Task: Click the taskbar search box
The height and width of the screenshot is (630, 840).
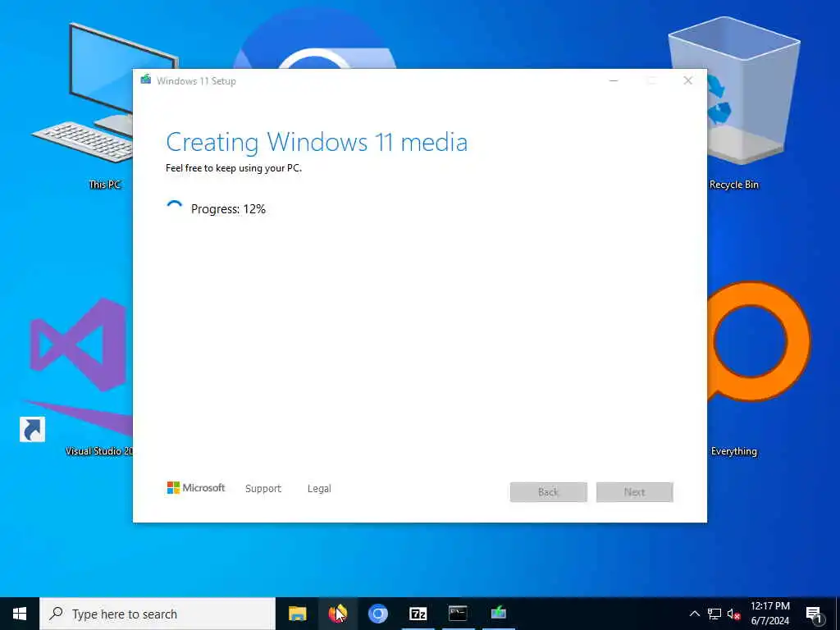Action: (157, 614)
